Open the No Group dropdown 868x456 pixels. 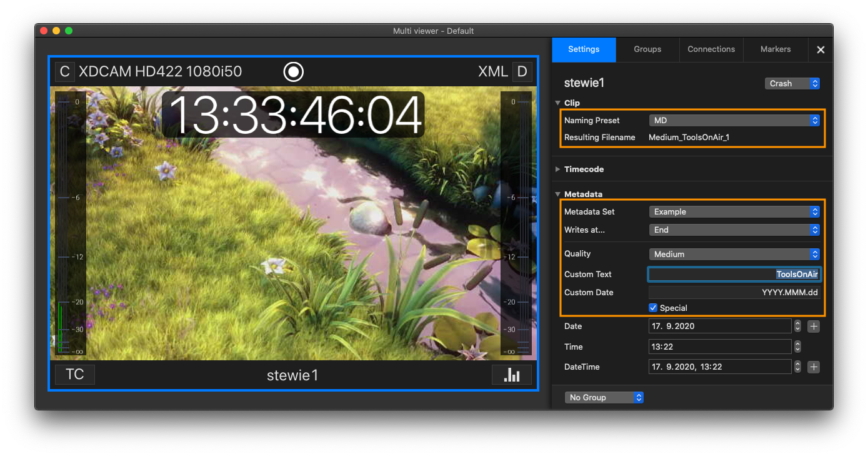point(604,397)
